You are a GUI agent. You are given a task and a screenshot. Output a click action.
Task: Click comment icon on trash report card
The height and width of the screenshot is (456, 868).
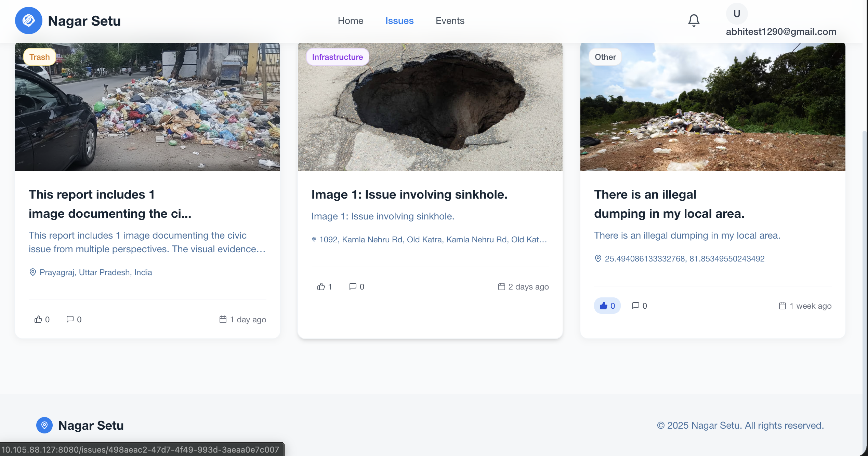point(70,319)
